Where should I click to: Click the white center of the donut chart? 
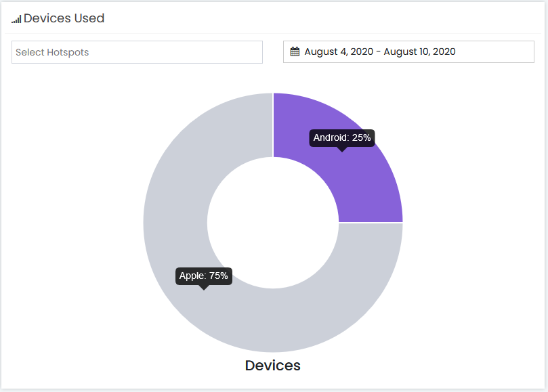pos(273,223)
